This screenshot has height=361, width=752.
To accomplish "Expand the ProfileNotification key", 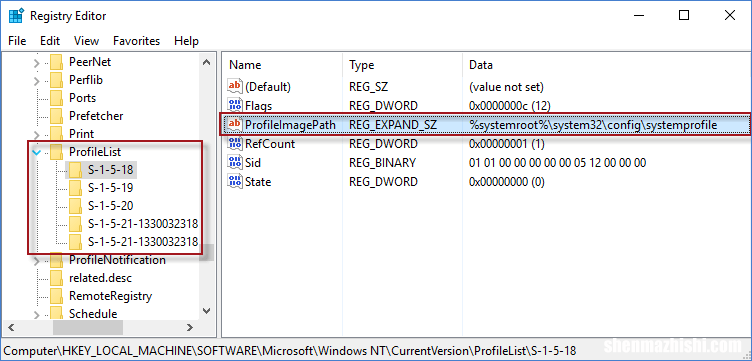I will coord(36,261).
